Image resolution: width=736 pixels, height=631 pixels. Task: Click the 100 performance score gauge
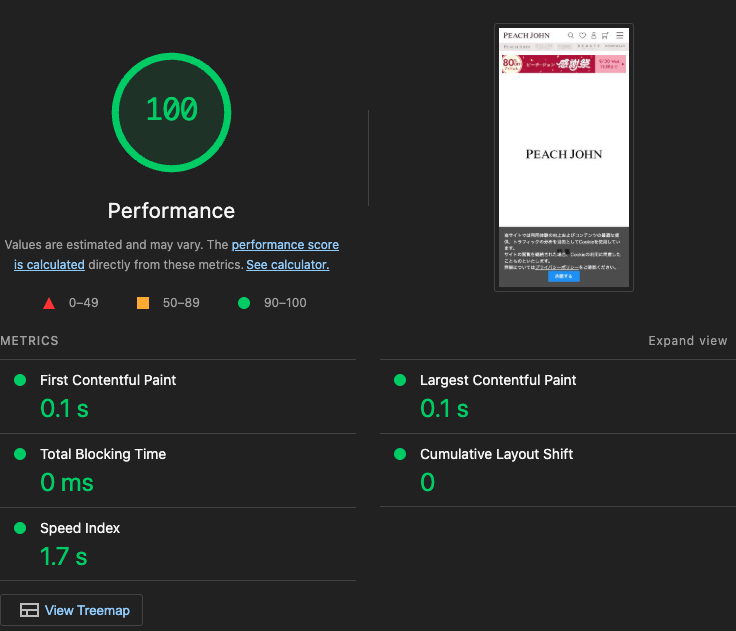pyautogui.click(x=171, y=112)
